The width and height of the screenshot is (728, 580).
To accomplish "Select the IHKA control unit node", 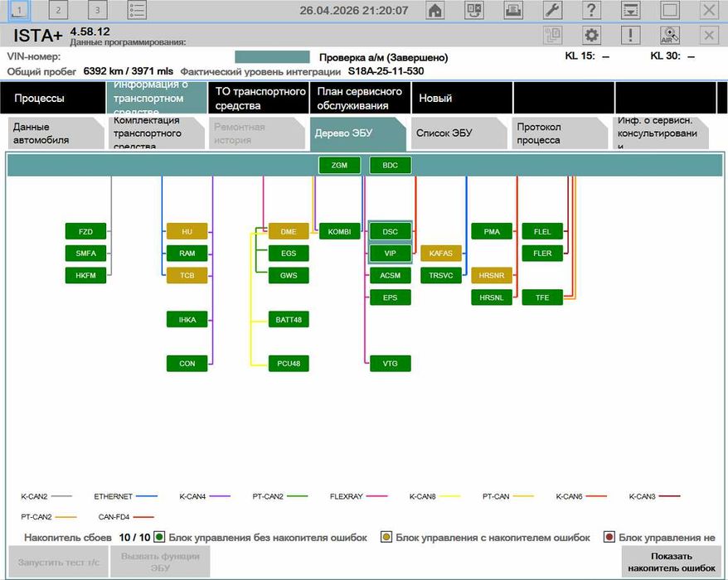I will (x=187, y=320).
